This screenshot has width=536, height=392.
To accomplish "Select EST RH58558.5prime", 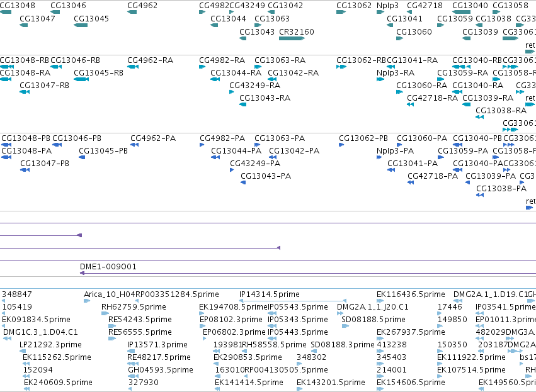I will pyautogui.click(x=274, y=345).
